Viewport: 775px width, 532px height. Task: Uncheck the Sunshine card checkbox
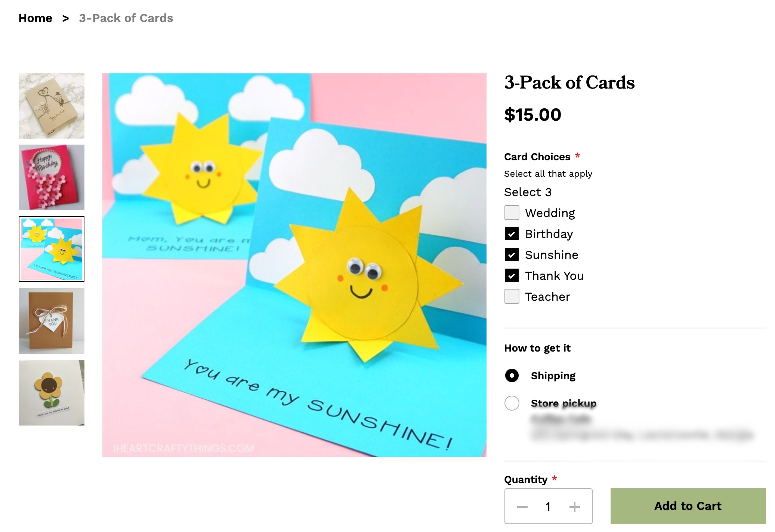click(x=512, y=255)
